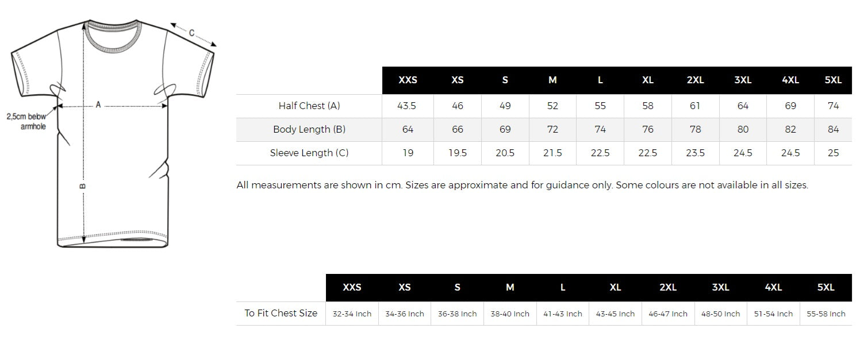Select the Sleeve Length (C) row label

tap(309, 153)
